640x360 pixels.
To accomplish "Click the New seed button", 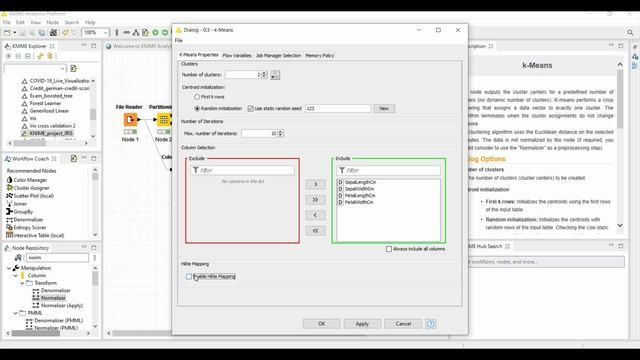I will click(384, 109).
